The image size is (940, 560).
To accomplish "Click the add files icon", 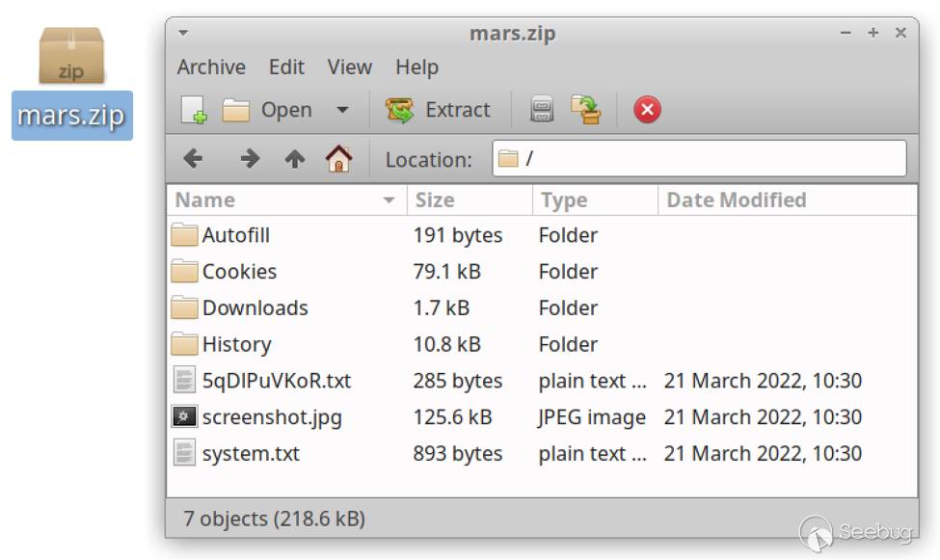I will click(542, 110).
